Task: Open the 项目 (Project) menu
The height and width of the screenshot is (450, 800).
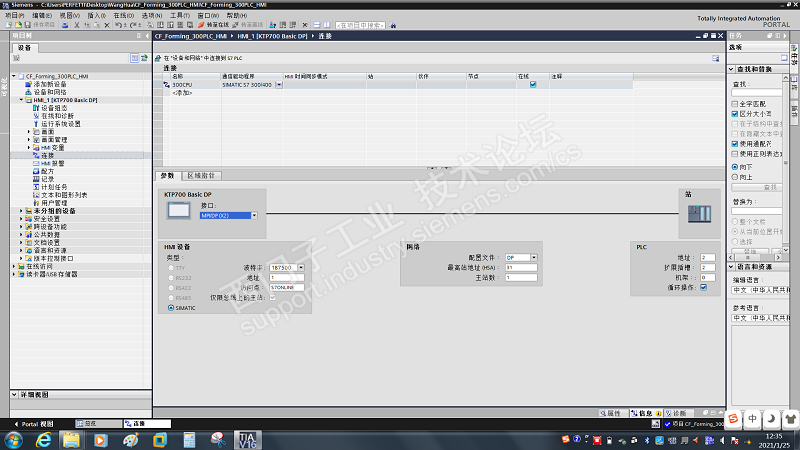Action: (x=15, y=15)
